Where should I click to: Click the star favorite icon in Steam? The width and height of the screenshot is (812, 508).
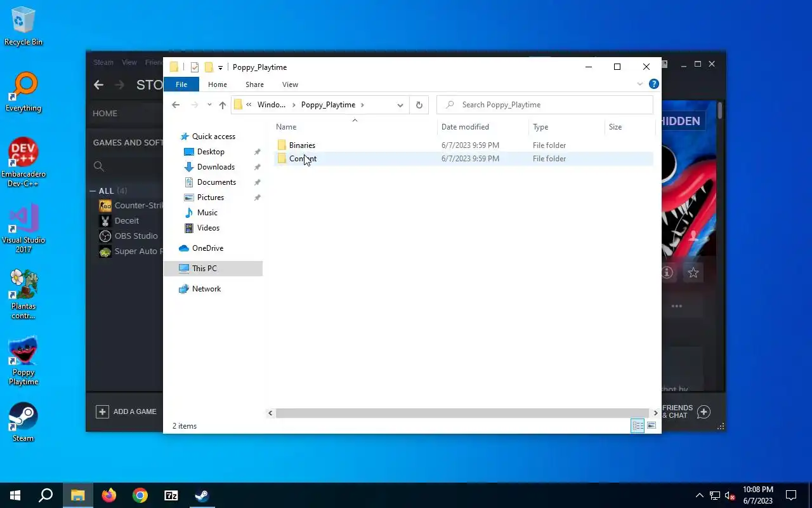tap(693, 272)
